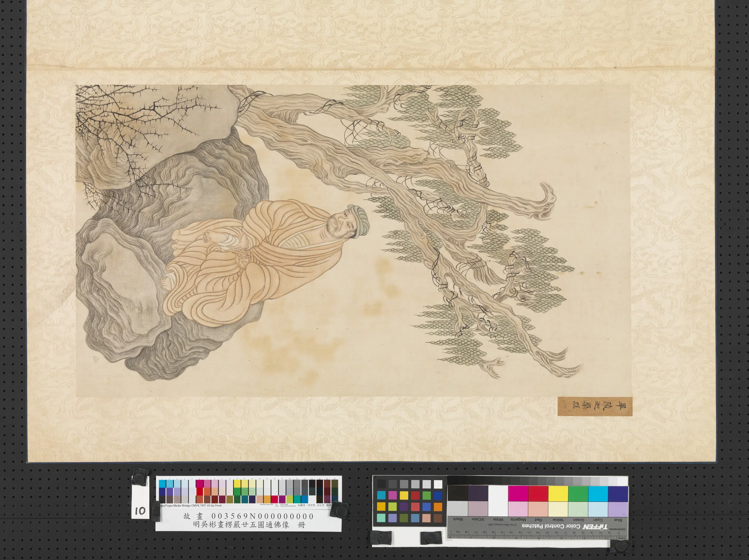Click the bright cyan Tiffen color patch
Viewport: 749px width, 560px height.
(598, 493)
